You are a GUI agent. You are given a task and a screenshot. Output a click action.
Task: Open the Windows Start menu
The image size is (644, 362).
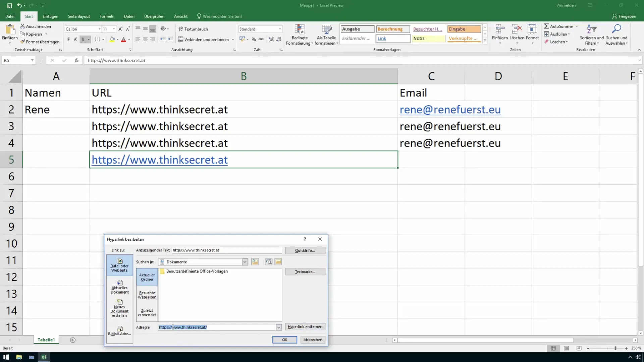[6, 357]
